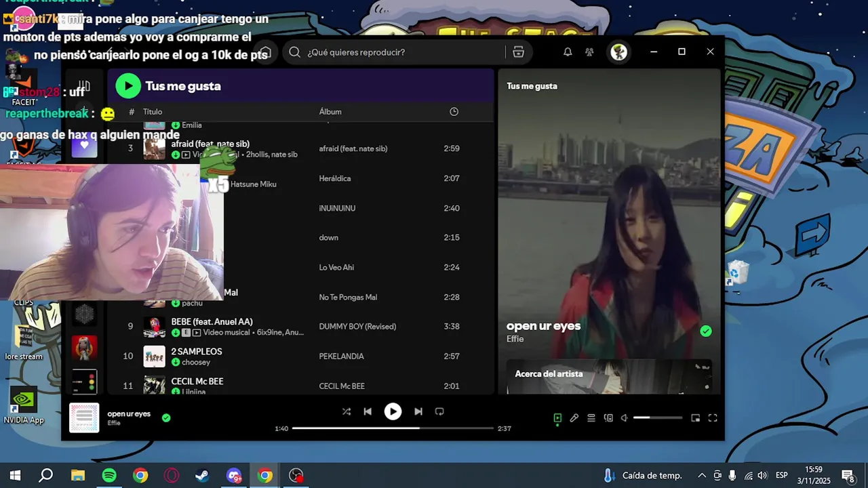Open the Discord taskbar icon
This screenshot has height=488, width=868.
[234, 475]
